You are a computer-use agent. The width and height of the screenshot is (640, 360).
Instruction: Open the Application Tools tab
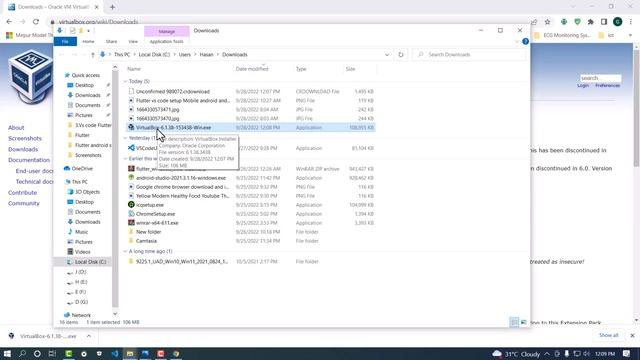[167, 41]
